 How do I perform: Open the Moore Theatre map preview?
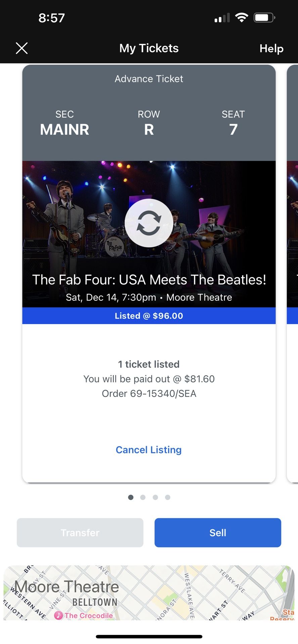pos(149,593)
